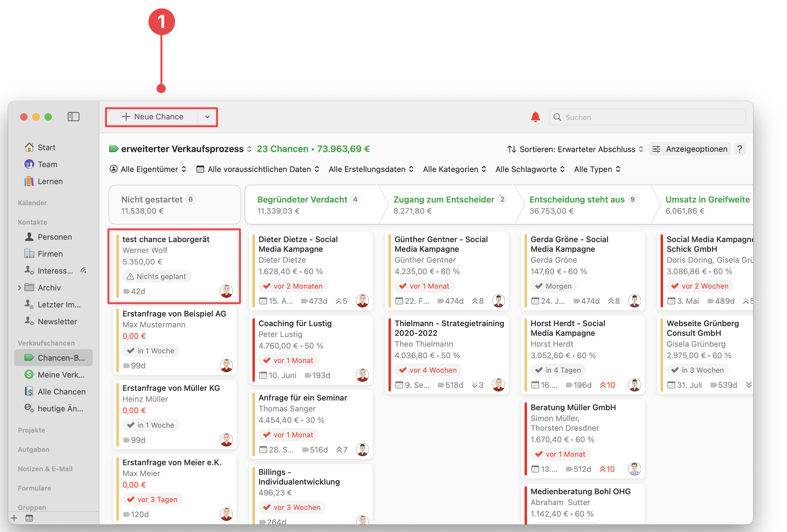The image size is (787, 532).
Task: Open Anzeigeoptionen settings button
Action: click(x=691, y=149)
